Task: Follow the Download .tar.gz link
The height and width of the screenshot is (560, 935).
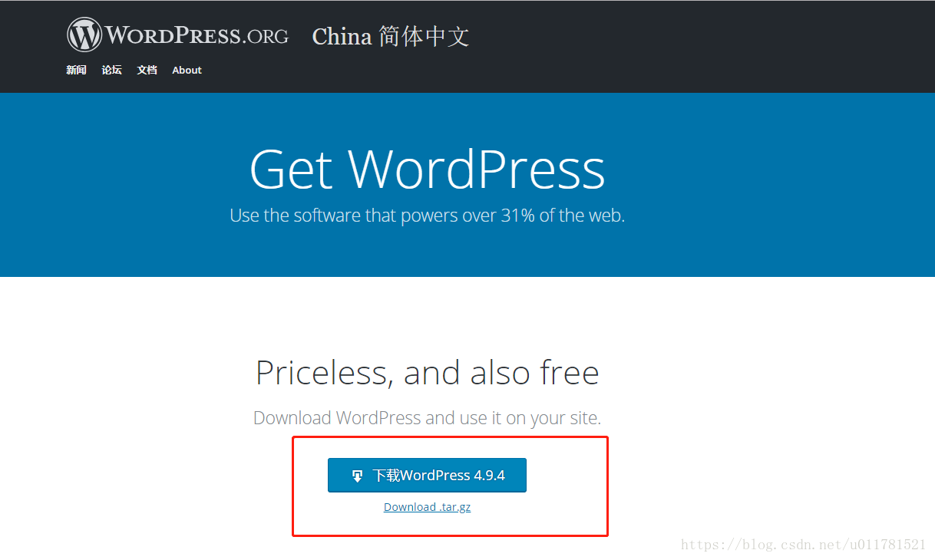Action: click(x=427, y=507)
